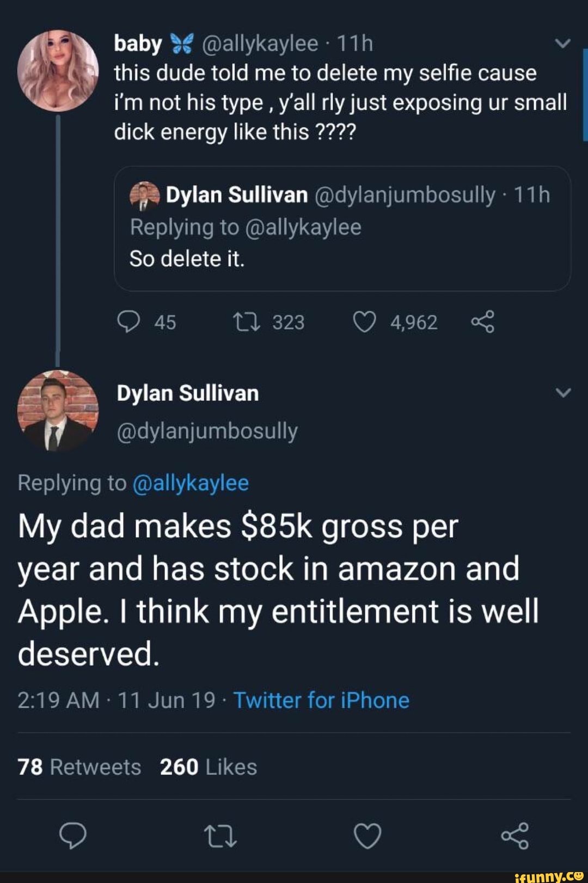Tap the butterfly emoji beside baby's name
The width and height of the screenshot is (588, 883).
(181, 44)
